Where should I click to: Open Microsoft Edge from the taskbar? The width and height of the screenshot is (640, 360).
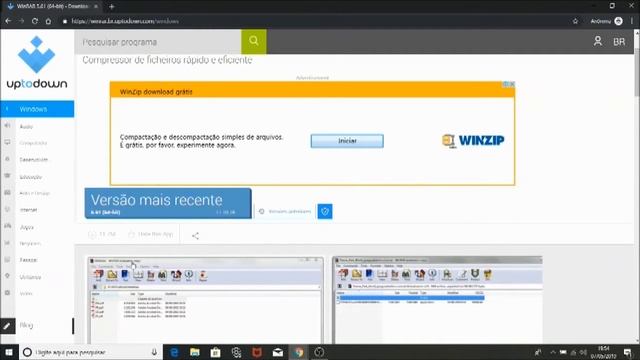tap(174, 352)
